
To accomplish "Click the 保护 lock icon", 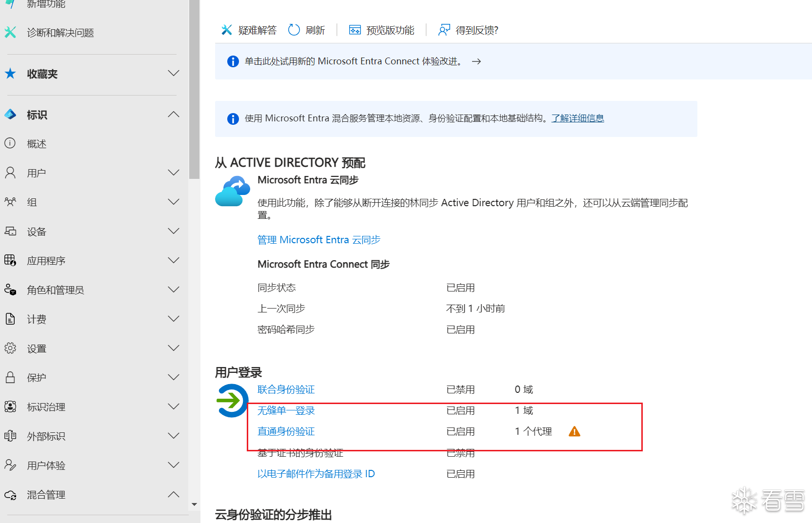I will coord(10,377).
